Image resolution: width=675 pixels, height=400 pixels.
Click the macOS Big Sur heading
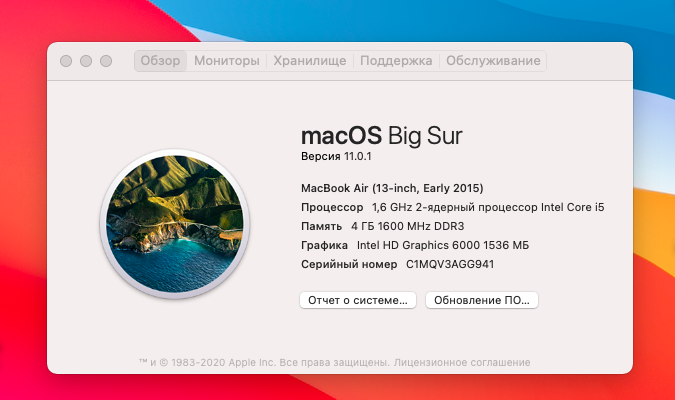381,136
